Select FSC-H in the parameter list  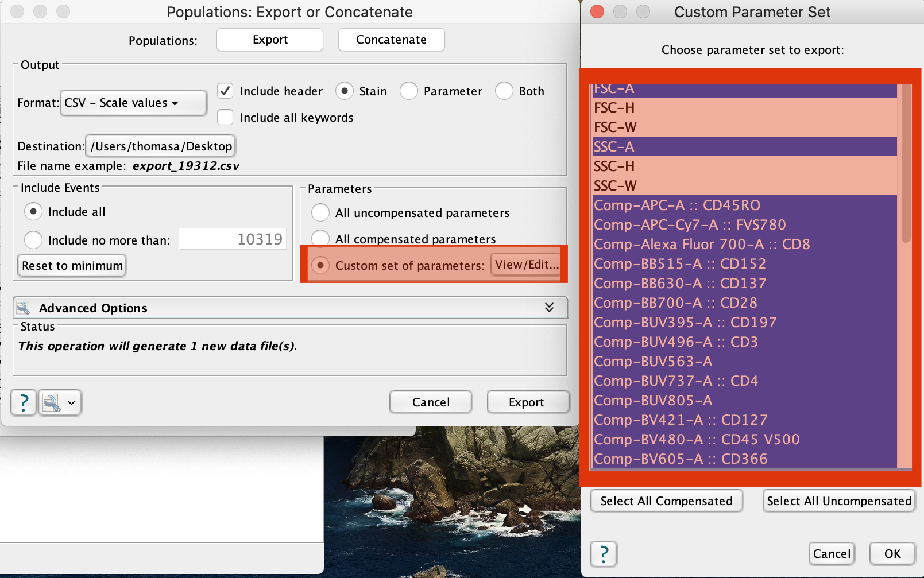[x=744, y=108]
